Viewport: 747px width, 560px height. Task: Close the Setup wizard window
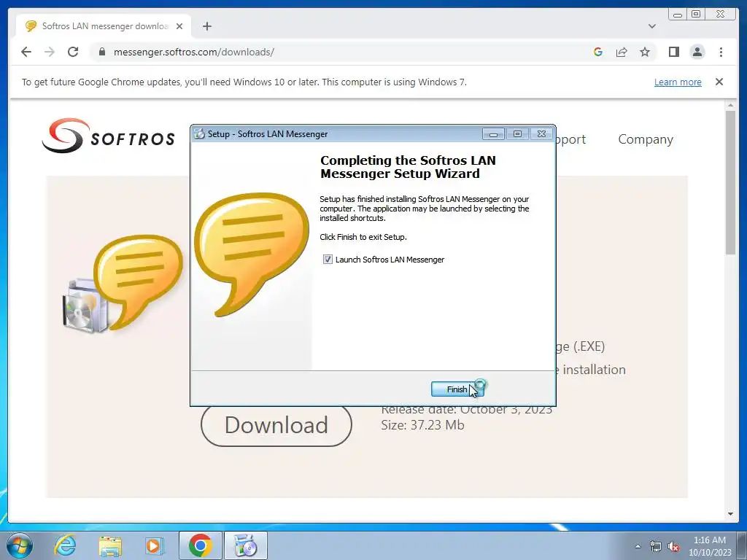542,134
